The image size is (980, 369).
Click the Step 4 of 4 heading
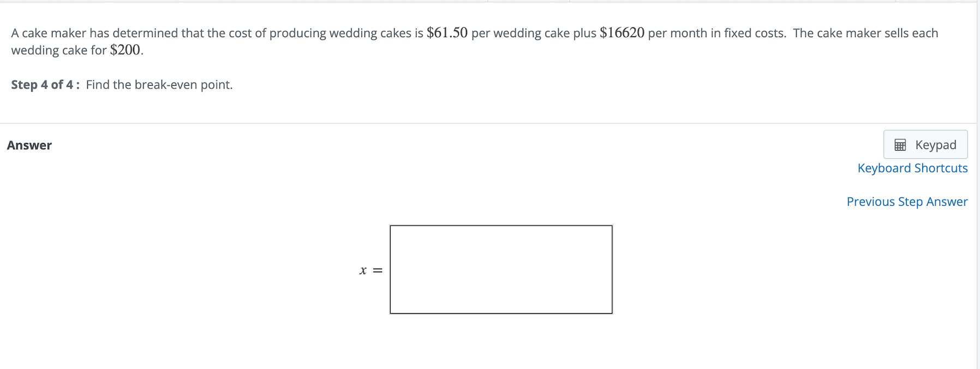point(44,85)
